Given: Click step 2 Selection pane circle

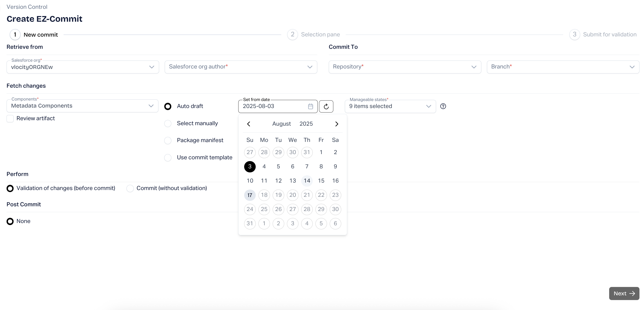Looking at the screenshot, I should coord(292,34).
